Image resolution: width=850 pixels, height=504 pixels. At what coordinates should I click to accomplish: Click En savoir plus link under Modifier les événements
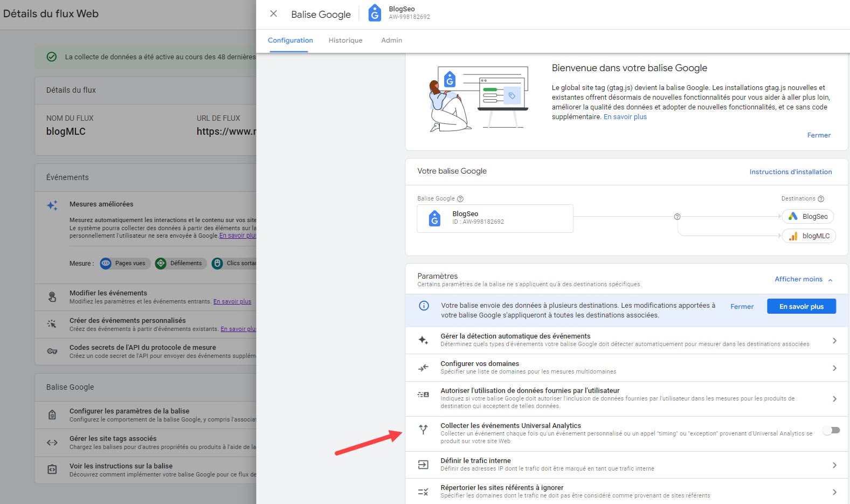(x=232, y=302)
